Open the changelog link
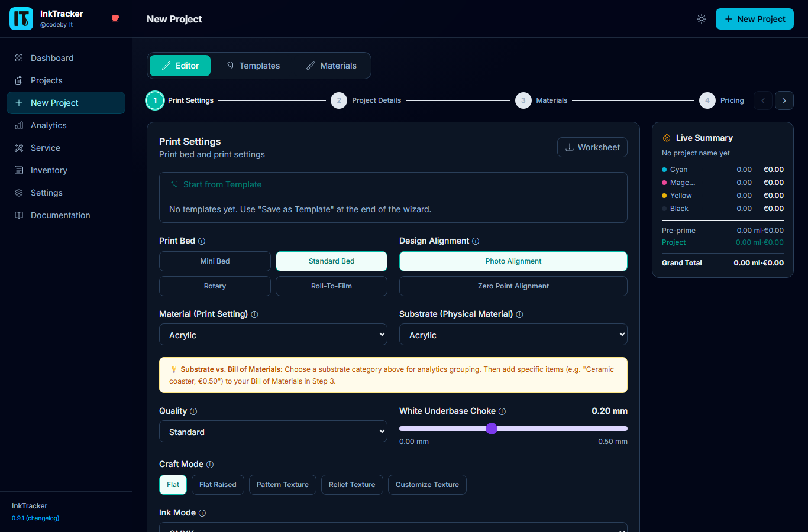Image resolution: width=808 pixels, height=532 pixels. (x=43, y=518)
